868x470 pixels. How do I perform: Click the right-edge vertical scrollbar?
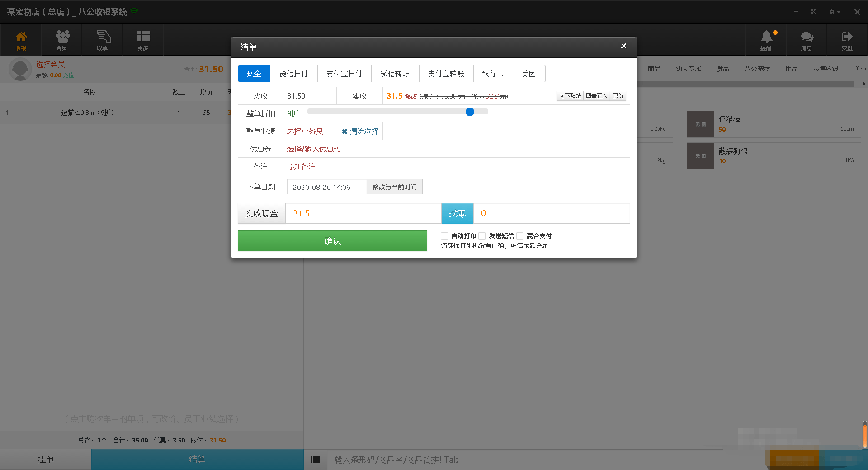[x=865, y=434]
